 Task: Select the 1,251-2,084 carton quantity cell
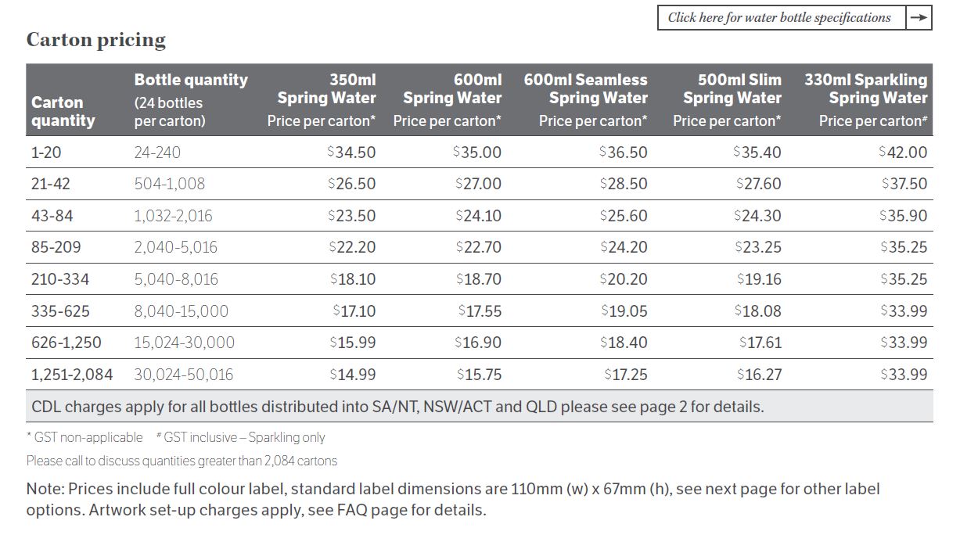pyautogui.click(x=72, y=375)
